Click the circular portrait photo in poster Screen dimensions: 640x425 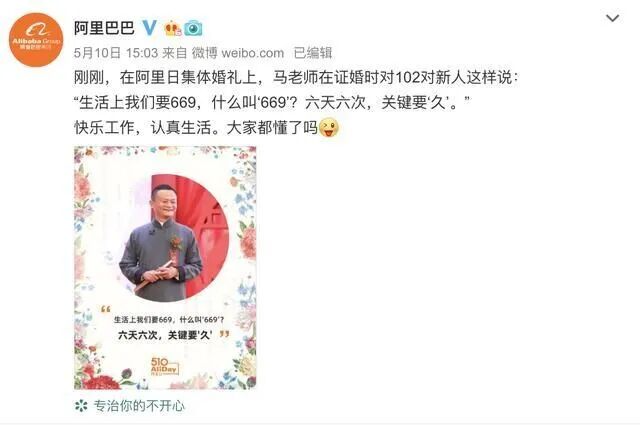point(174,238)
